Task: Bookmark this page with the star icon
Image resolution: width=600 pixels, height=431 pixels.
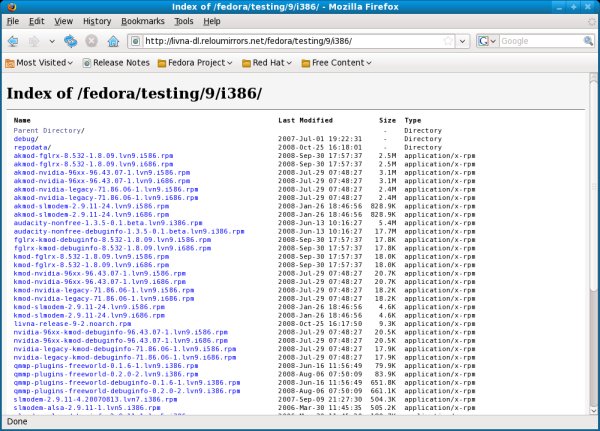Action: coord(448,41)
